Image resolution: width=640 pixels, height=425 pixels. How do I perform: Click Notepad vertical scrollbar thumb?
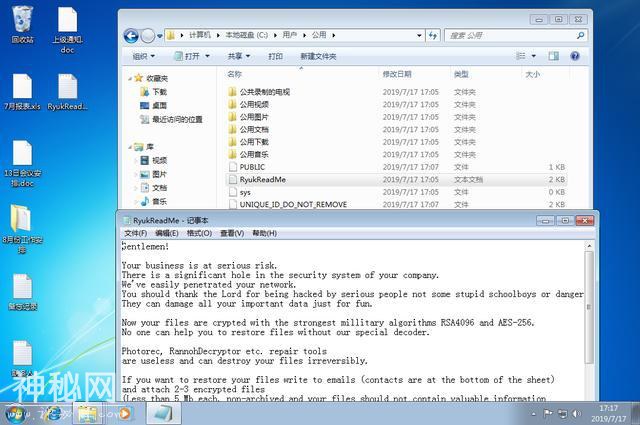click(589, 307)
